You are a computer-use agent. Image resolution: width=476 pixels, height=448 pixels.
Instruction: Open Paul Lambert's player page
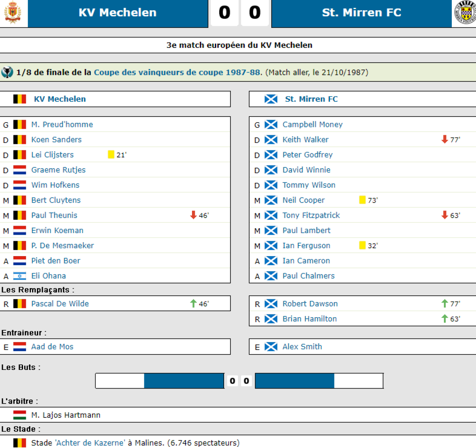(x=306, y=230)
